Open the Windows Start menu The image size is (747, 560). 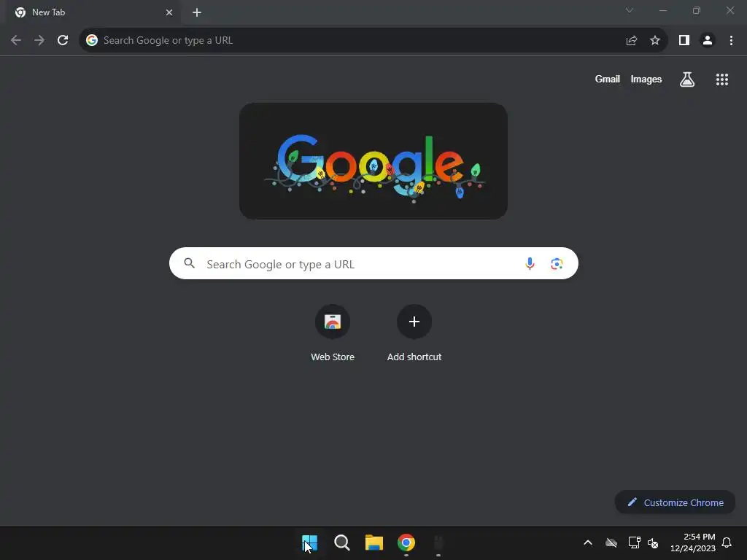[x=309, y=542]
